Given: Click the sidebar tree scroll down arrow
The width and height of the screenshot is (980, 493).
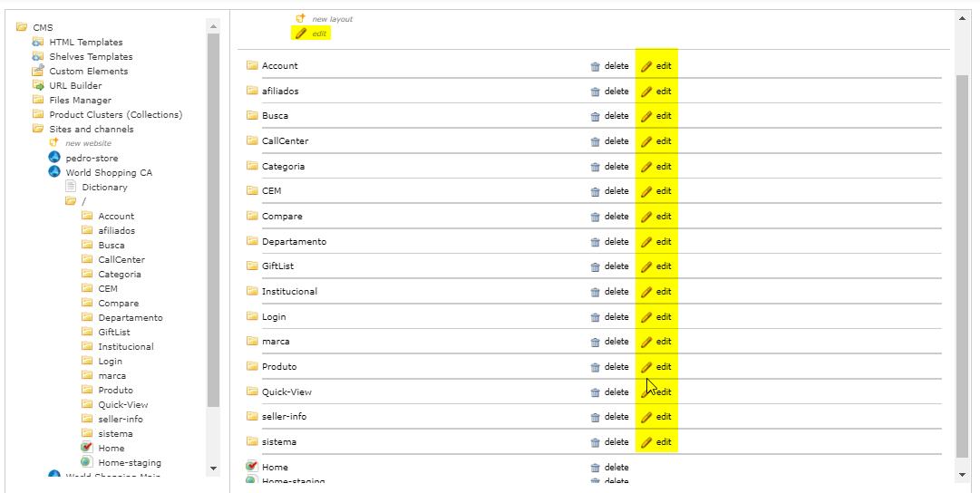Looking at the screenshot, I should [x=214, y=469].
